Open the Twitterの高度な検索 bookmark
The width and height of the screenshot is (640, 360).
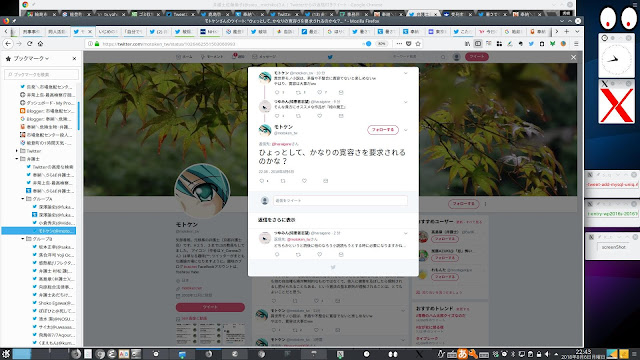(49, 167)
